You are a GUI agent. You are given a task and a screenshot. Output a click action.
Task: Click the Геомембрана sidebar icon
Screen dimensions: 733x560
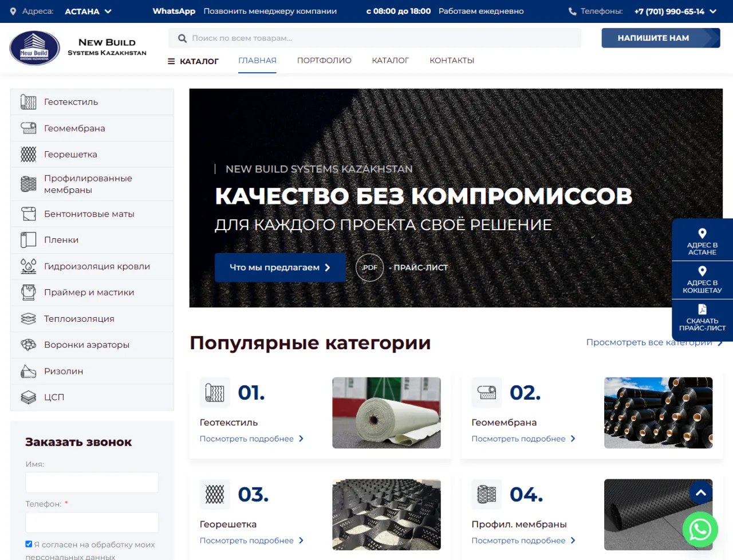click(29, 128)
